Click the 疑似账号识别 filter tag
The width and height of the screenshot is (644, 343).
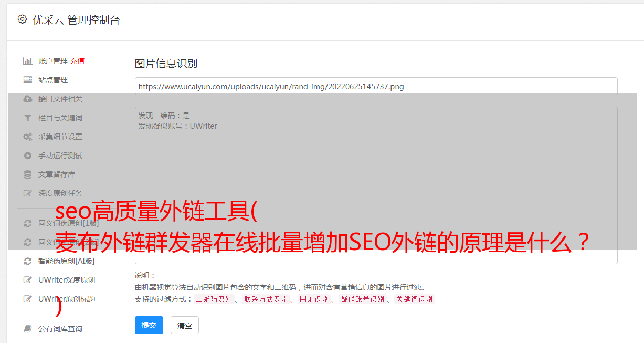(x=362, y=299)
